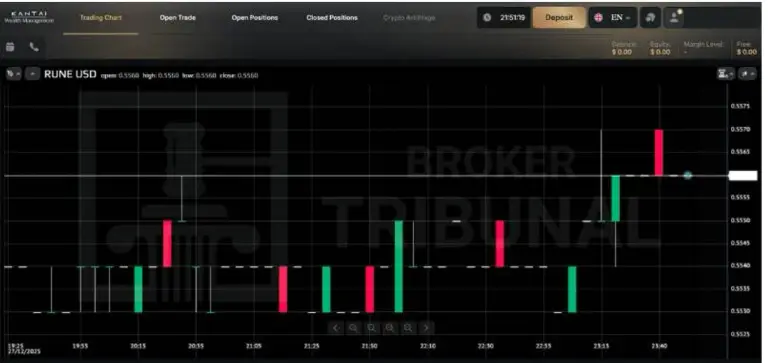Click the Equity $ 0.00 value

coord(660,52)
